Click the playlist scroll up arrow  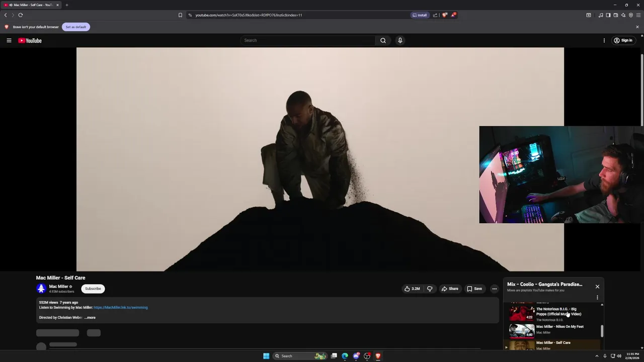[x=602, y=305]
